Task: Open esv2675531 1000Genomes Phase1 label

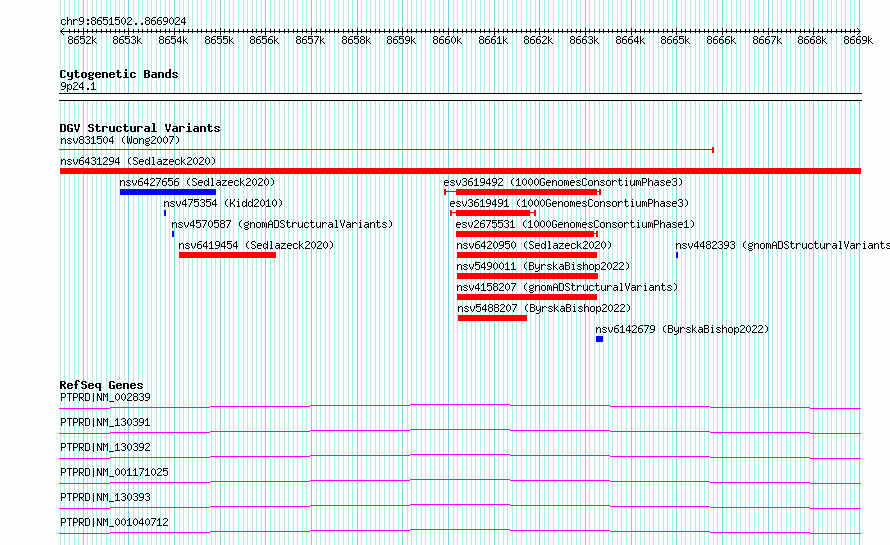Action: coord(575,224)
